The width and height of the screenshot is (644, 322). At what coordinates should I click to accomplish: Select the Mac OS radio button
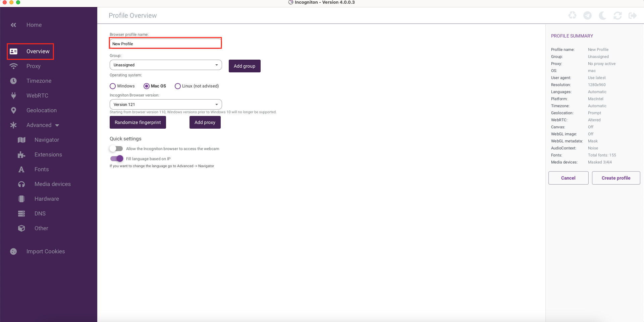(x=147, y=86)
